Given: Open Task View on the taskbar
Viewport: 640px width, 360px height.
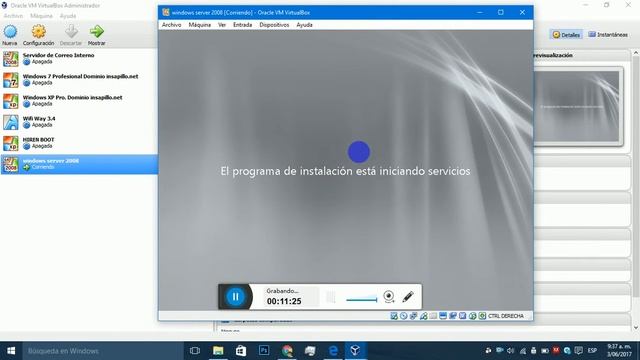Looking at the screenshot, I should coord(195,351).
